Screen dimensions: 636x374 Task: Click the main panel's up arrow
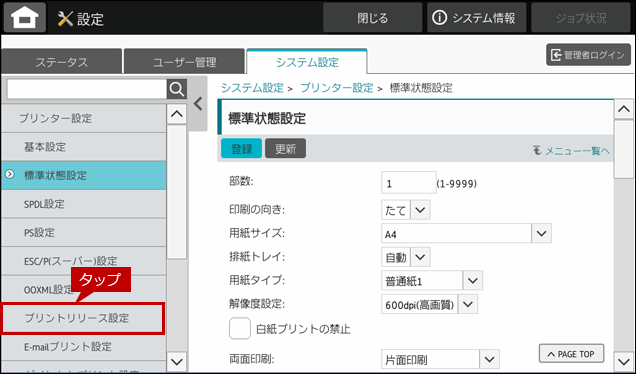[x=624, y=109]
